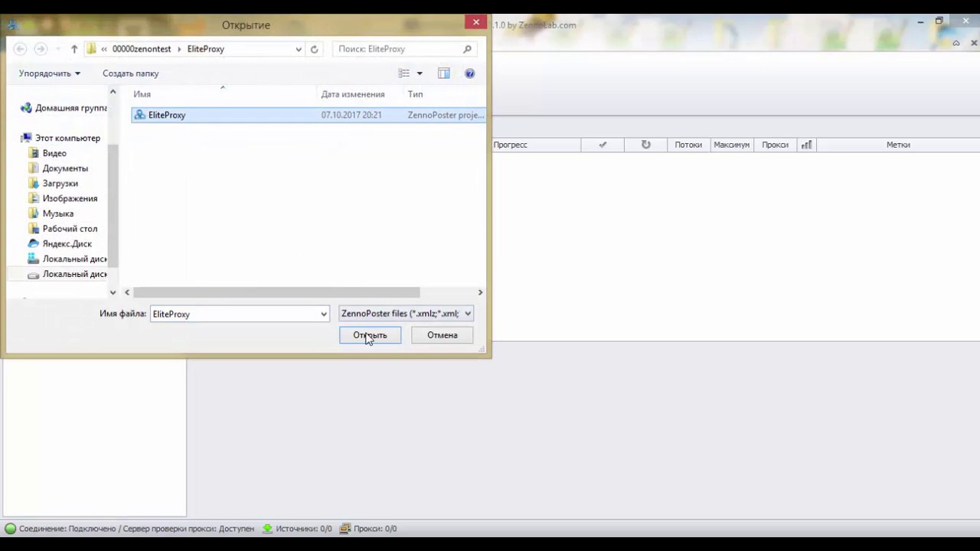
Task: Open the Музыка folder
Action: [x=51, y=214]
